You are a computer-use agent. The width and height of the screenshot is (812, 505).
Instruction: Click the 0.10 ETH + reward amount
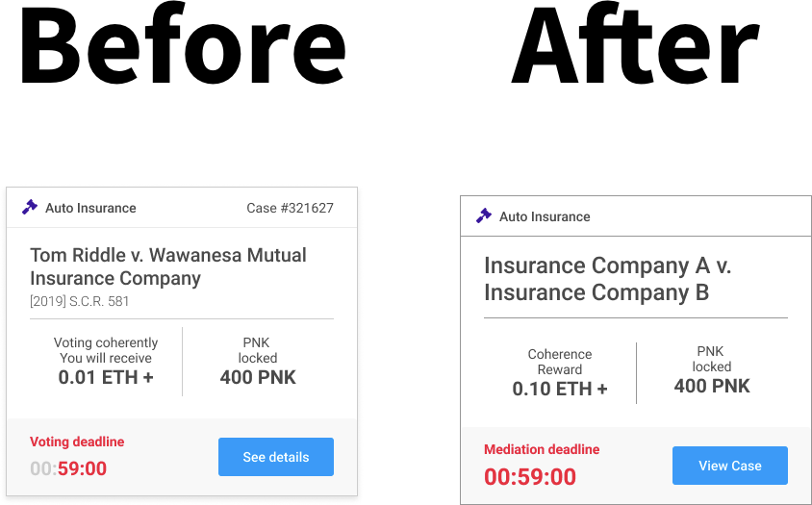pos(560,389)
